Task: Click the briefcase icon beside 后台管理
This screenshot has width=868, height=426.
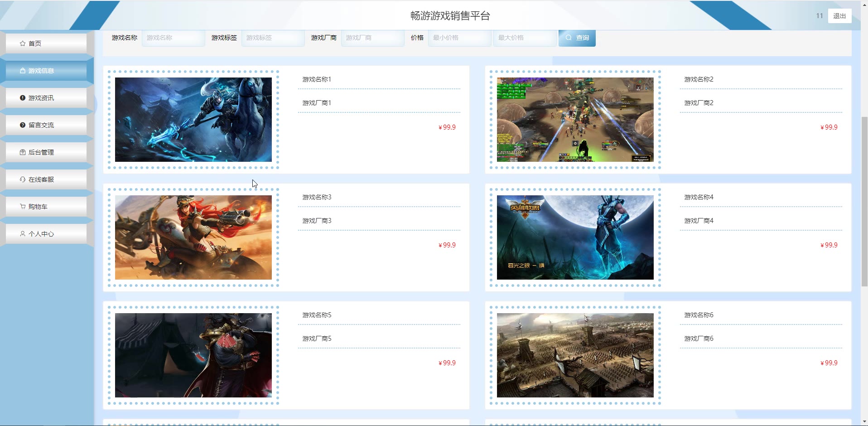Action: point(23,152)
